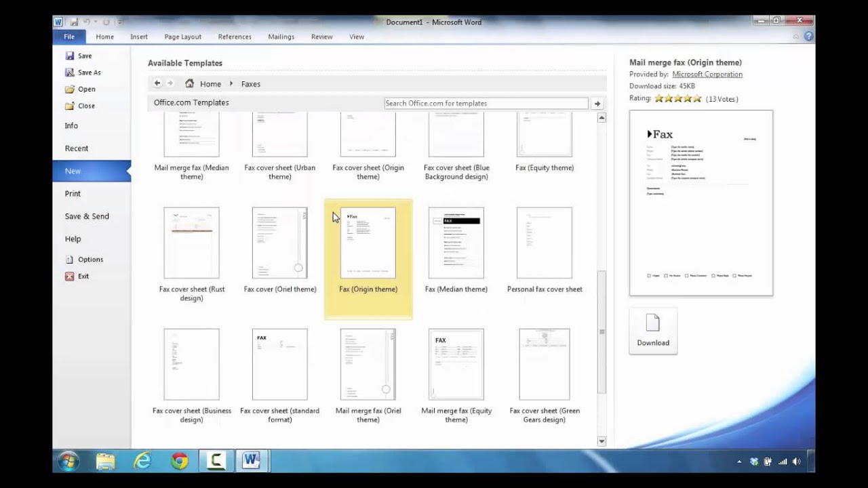868x488 pixels.
Task: Select Mail merge fax (Median theme) template
Action: point(191,147)
